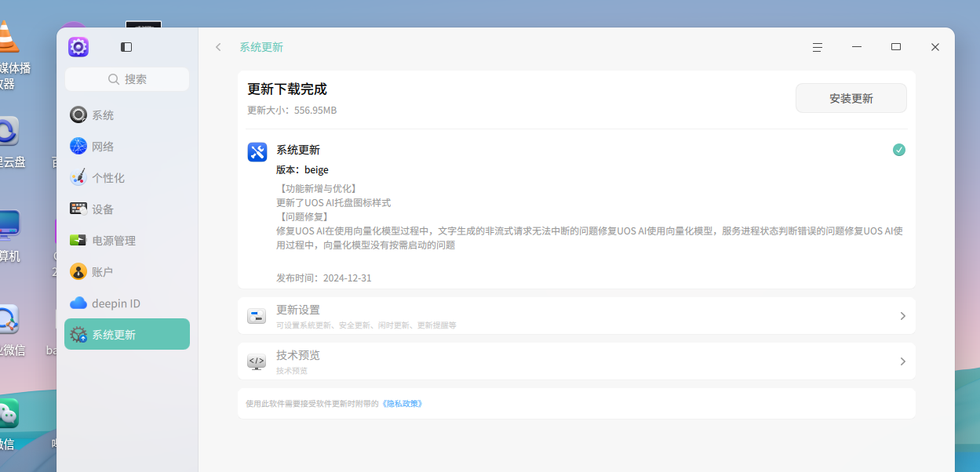The width and height of the screenshot is (980, 472).
Task: Open the deepin ID category
Action: click(x=127, y=303)
